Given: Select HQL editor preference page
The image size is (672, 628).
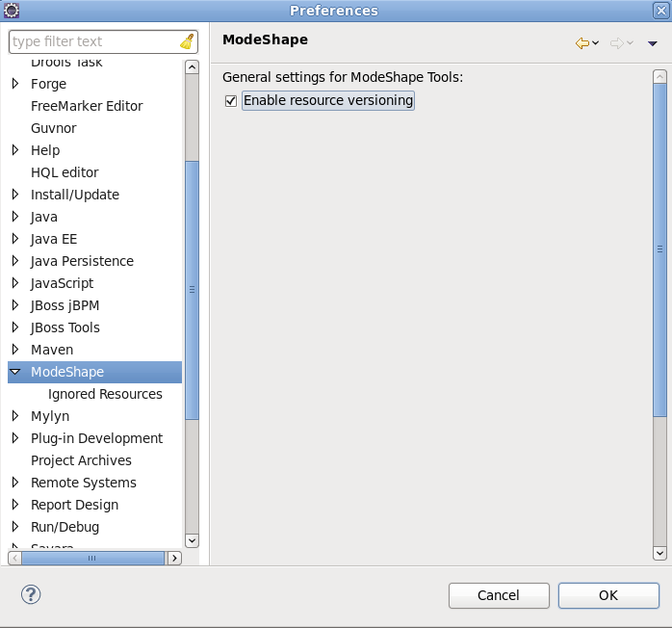Looking at the screenshot, I should [65, 172].
